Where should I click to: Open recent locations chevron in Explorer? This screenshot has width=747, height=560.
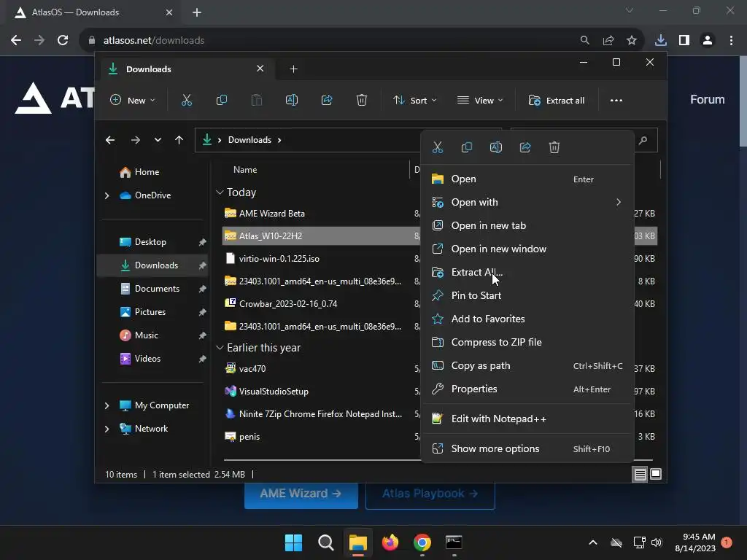158,140
